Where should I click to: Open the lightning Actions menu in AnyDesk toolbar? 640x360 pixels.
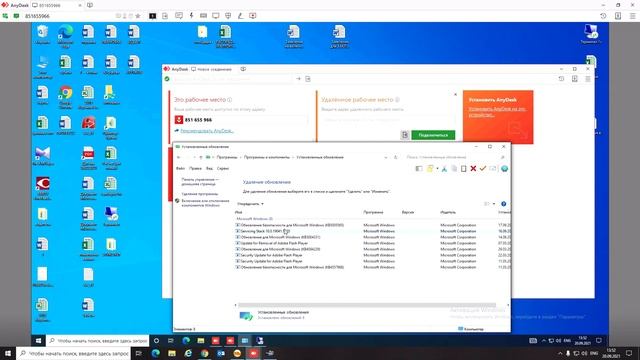click(191, 16)
